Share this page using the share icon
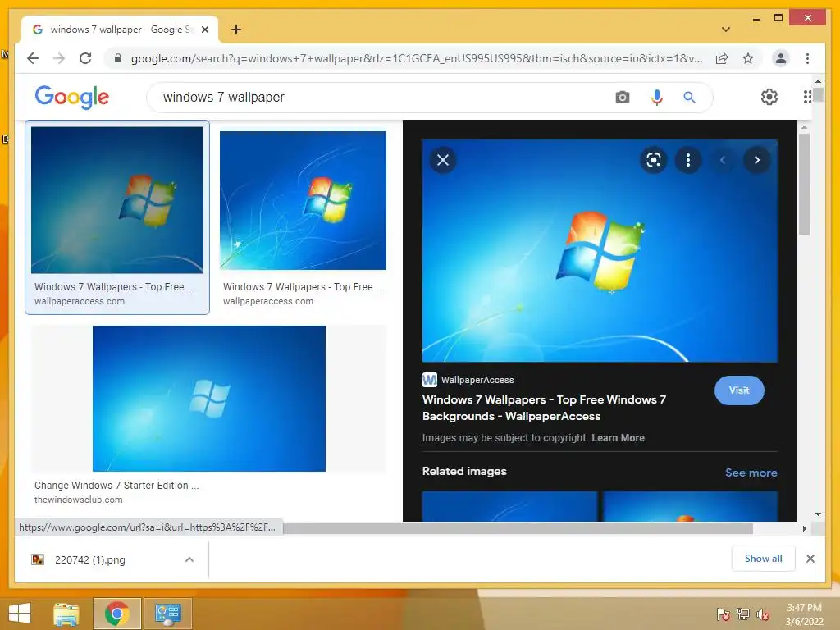 [x=722, y=58]
